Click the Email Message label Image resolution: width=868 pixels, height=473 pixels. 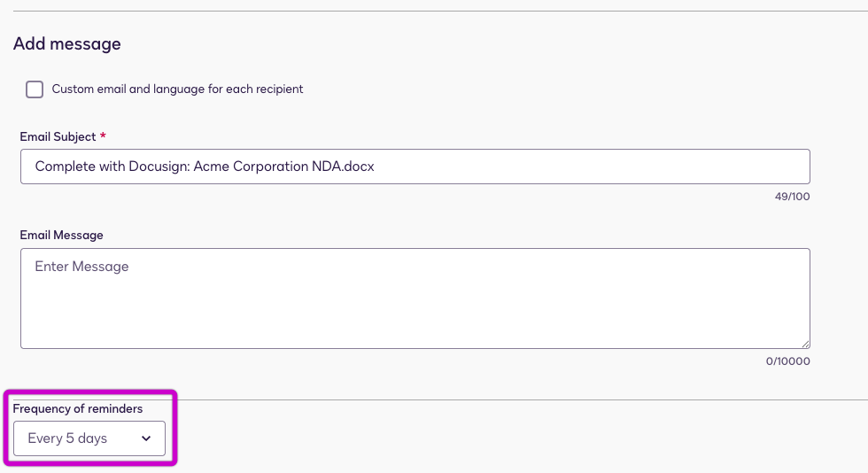(x=62, y=236)
